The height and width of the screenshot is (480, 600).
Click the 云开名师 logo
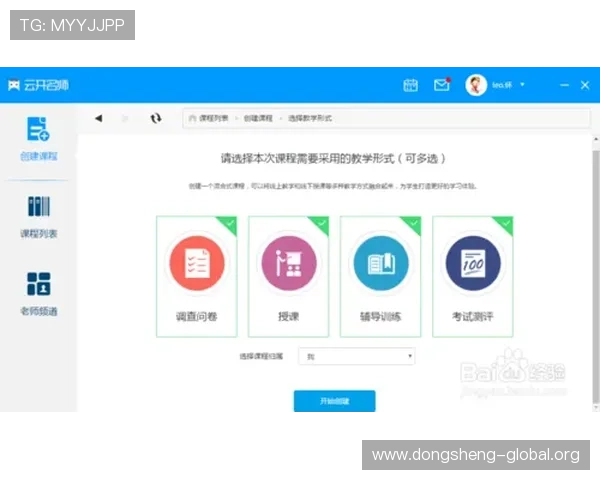coord(38,85)
